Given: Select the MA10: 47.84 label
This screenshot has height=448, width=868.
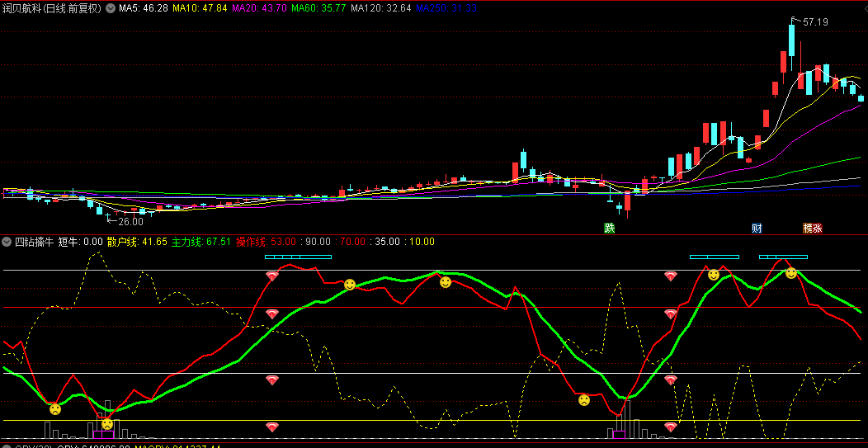Looking at the screenshot, I should point(200,8).
